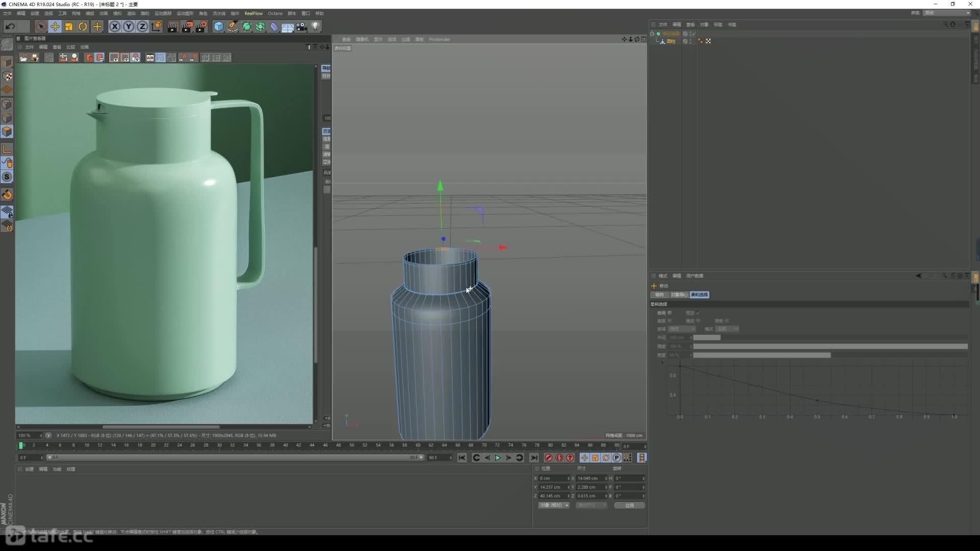Open the green subdivision generator icon
980x551 pixels.
[x=247, y=27]
